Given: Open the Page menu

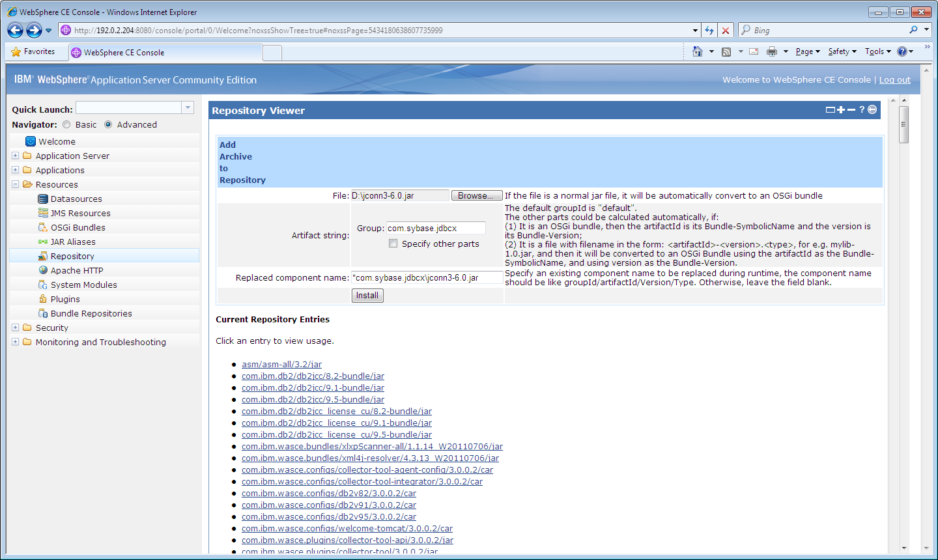Looking at the screenshot, I should [808, 51].
